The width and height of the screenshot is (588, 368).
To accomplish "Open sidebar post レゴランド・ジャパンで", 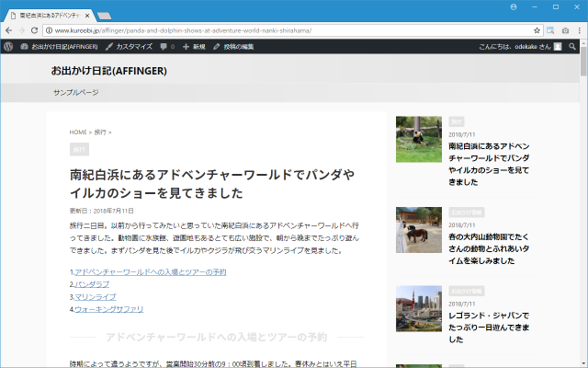I will [489, 328].
